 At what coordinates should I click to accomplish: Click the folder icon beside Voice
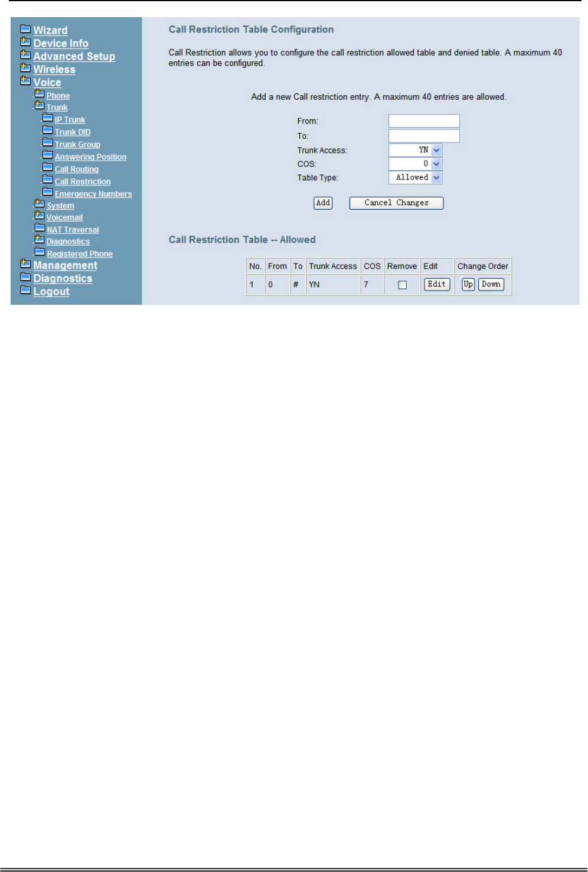pyautogui.click(x=25, y=80)
